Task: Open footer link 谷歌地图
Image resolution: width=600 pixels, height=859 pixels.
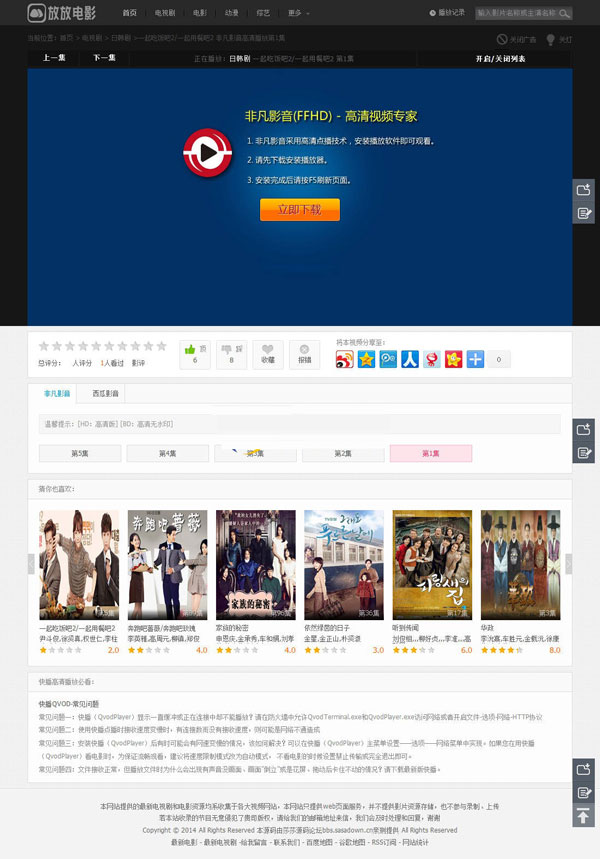Action: coord(352,842)
